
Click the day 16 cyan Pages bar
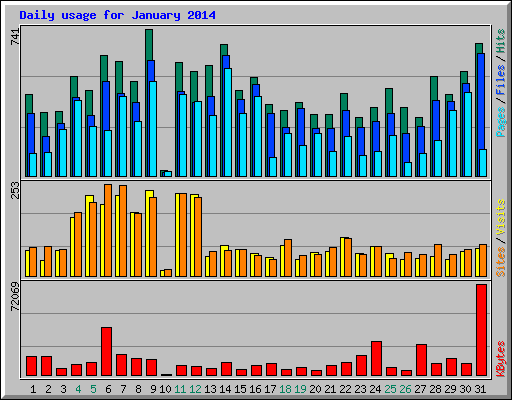(x=258, y=136)
